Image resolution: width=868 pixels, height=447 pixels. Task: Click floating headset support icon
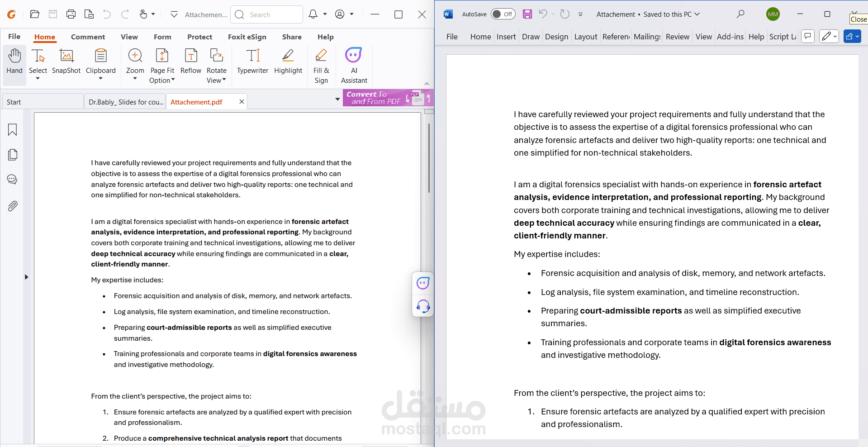(423, 306)
